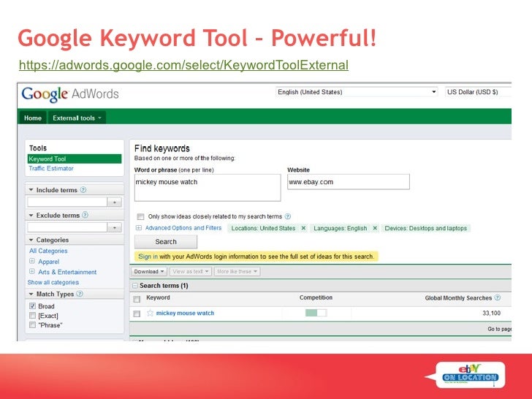This screenshot has height=399, width=532.
Task: Open the Traffic Estimator tool
Action: click(x=51, y=168)
